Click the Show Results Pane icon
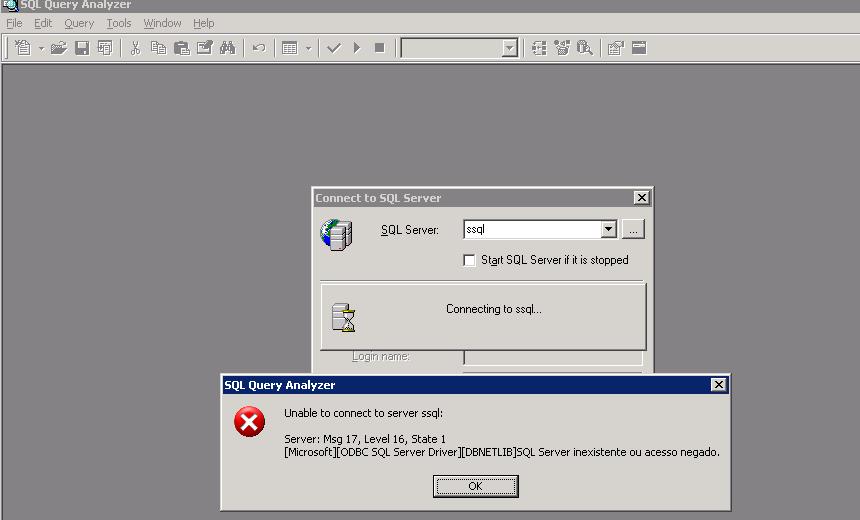Image resolution: width=860 pixels, height=520 pixels. [639, 48]
